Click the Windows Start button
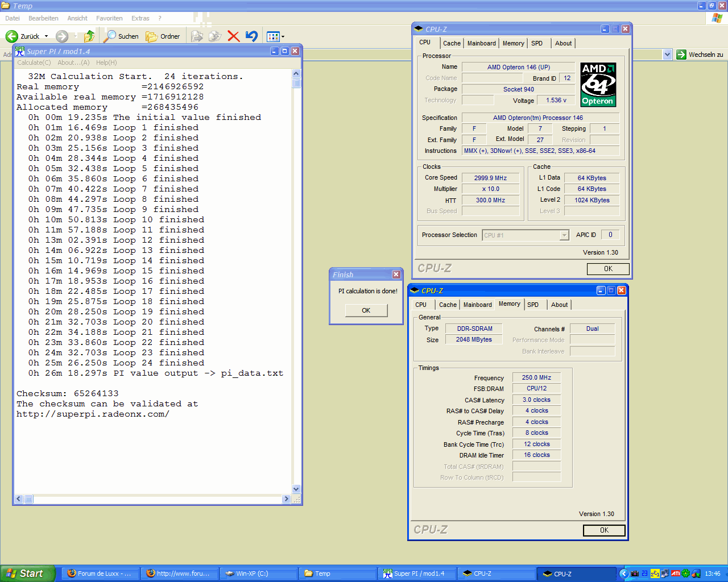This screenshot has width=728, height=582. (27, 573)
